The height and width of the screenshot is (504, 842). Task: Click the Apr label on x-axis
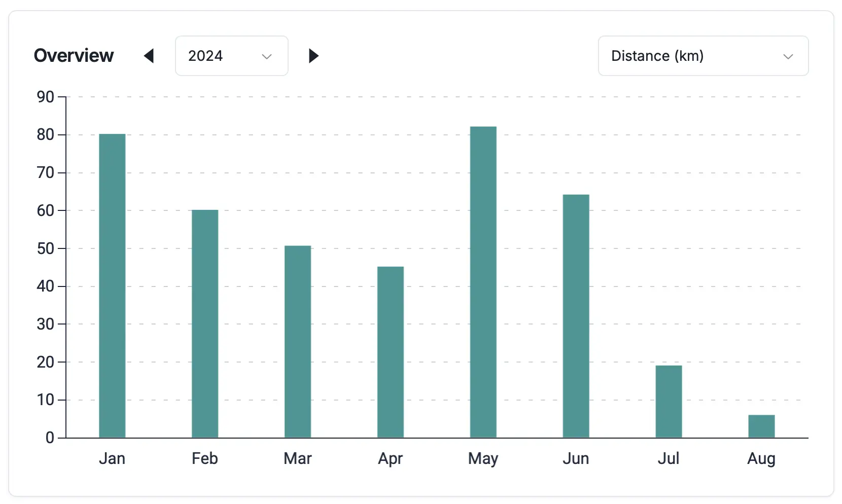click(x=390, y=458)
